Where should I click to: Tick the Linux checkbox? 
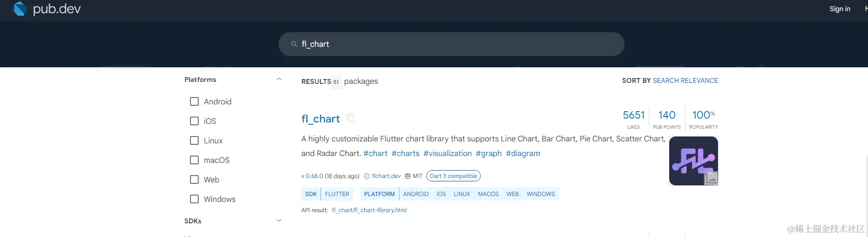[194, 140]
